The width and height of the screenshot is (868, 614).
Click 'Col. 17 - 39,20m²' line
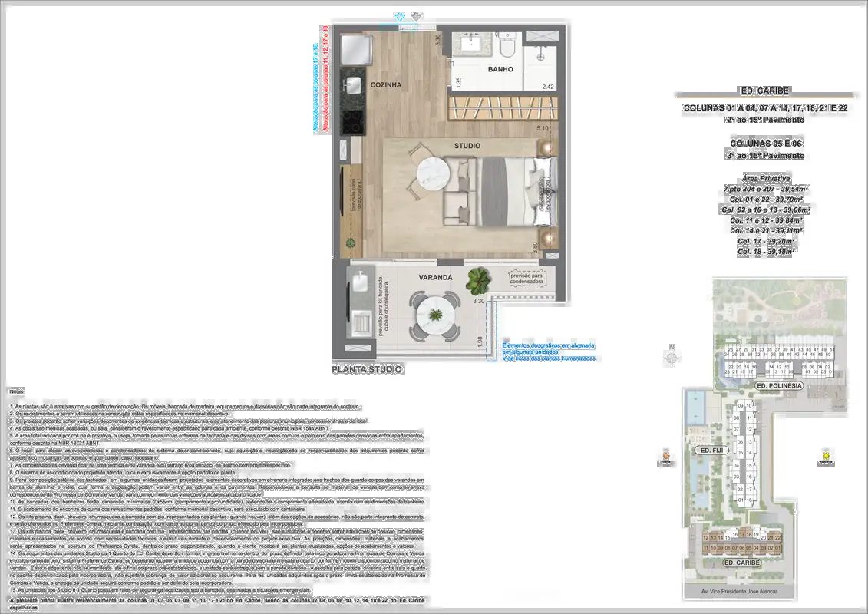[x=766, y=242]
